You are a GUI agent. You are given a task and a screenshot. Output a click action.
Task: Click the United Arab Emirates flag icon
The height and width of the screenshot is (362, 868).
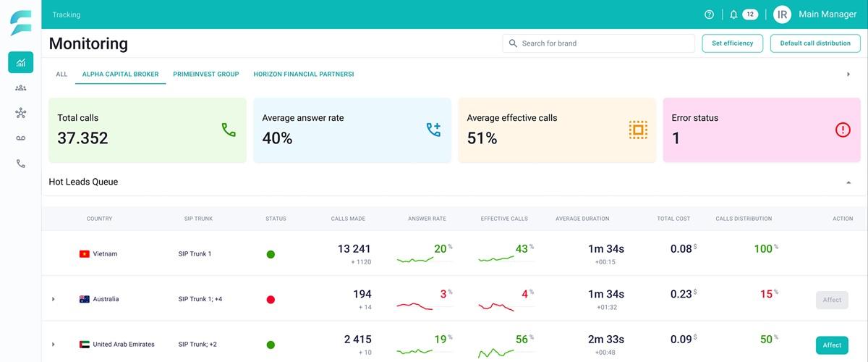(x=85, y=344)
